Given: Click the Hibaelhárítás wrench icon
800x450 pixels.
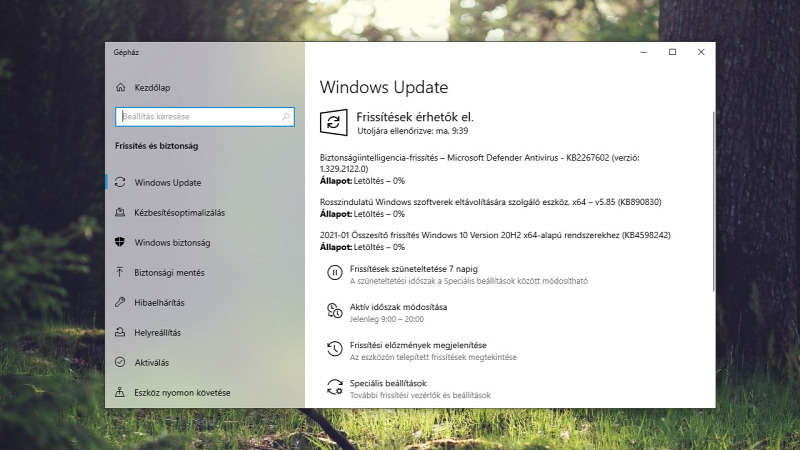Looking at the screenshot, I should click(120, 302).
